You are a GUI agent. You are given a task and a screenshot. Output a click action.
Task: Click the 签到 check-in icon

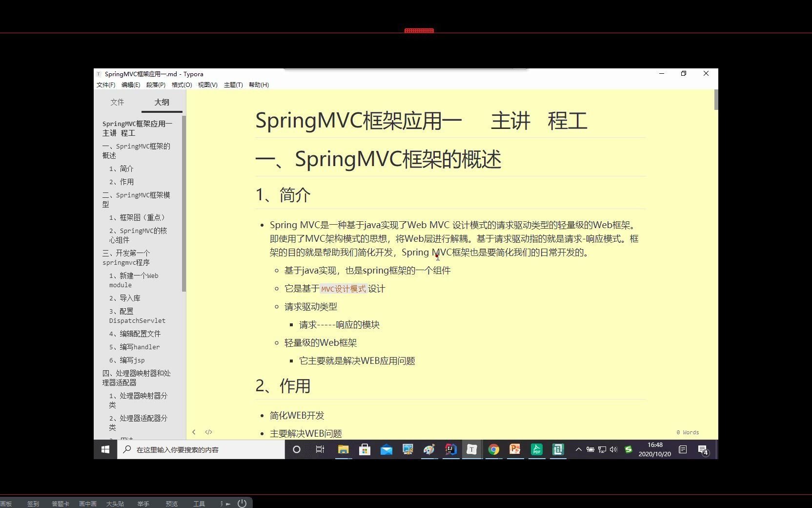(x=33, y=503)
